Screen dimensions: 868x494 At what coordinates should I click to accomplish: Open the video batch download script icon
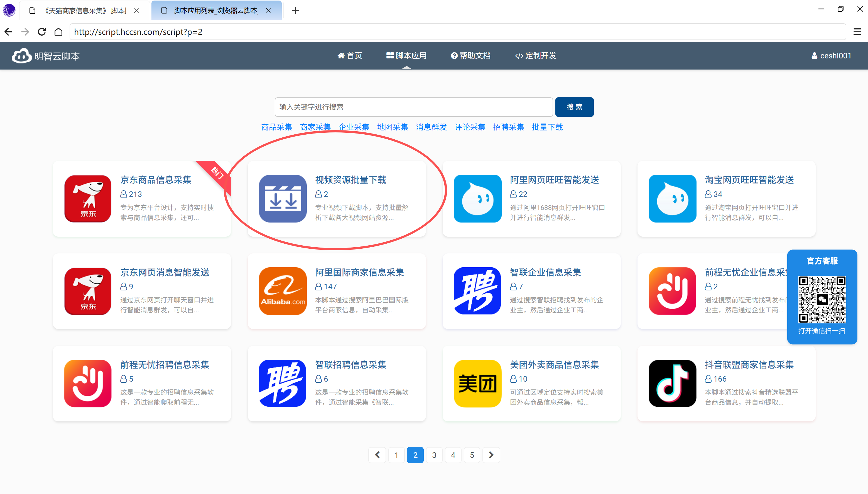tap(283, 199)
